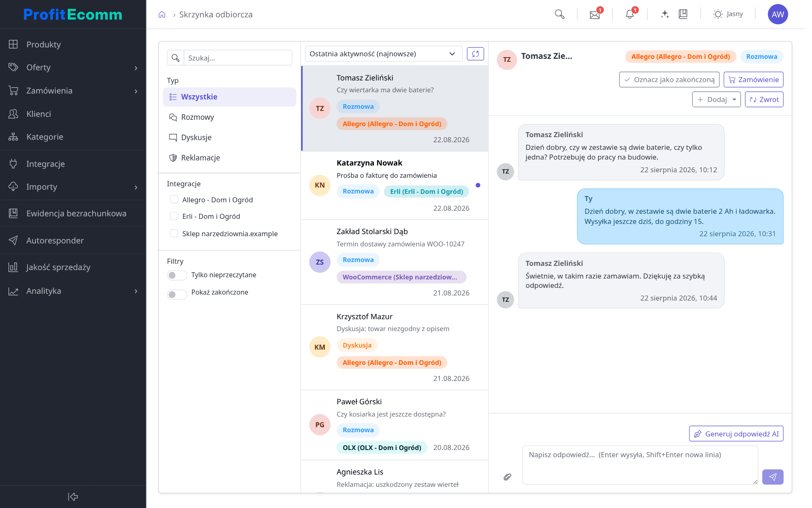The image size is (812, 508).
Task: Open the mail envelope notifications icon
Action: point(595,15)
